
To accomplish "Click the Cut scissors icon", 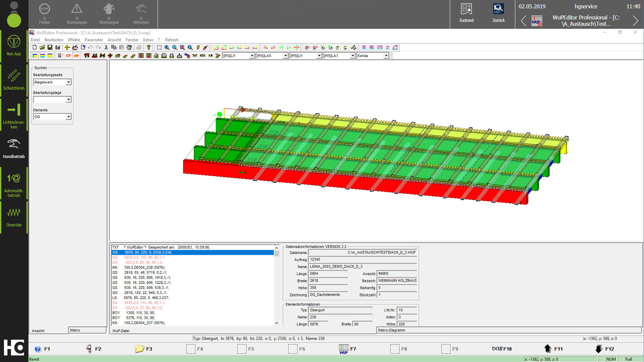I will (106, 47).
